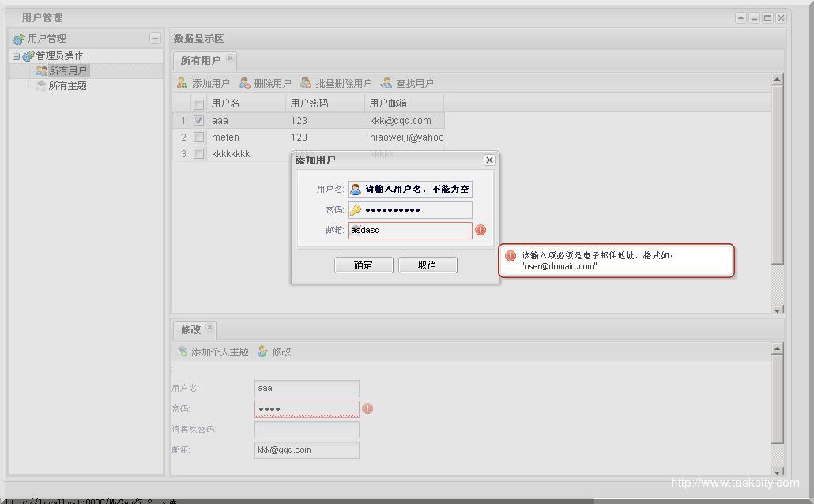Image resolution: width=814 pixels, height=504 pixels.
Task: Click the user grid vertical scrollbar
Action: click(x=778, y=190)
